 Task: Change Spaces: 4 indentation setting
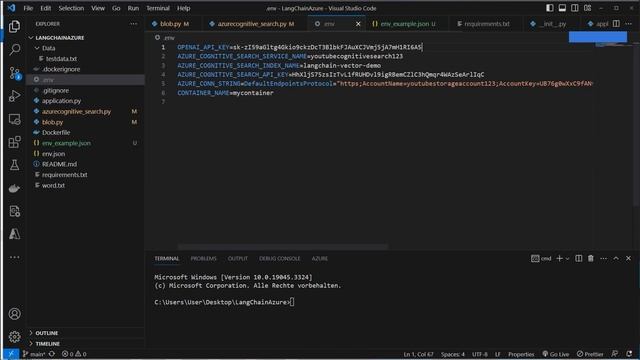[x=453, y=354]
